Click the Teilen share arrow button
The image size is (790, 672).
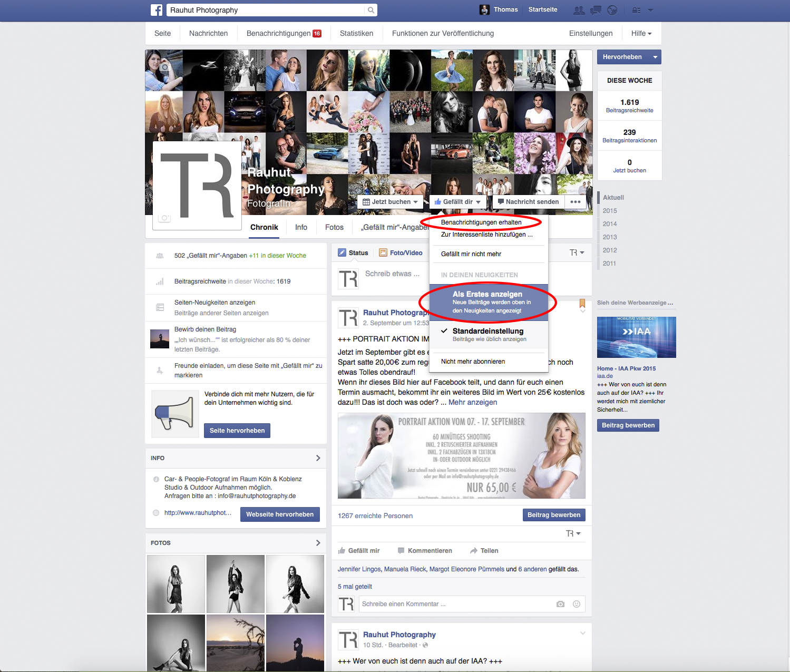coord(484,551)
